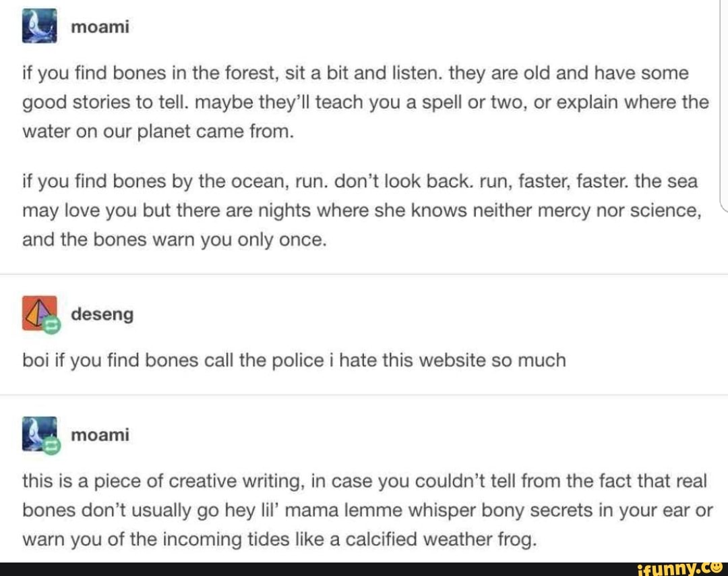Click the divider line above deseng's reply

click(364, 275)
